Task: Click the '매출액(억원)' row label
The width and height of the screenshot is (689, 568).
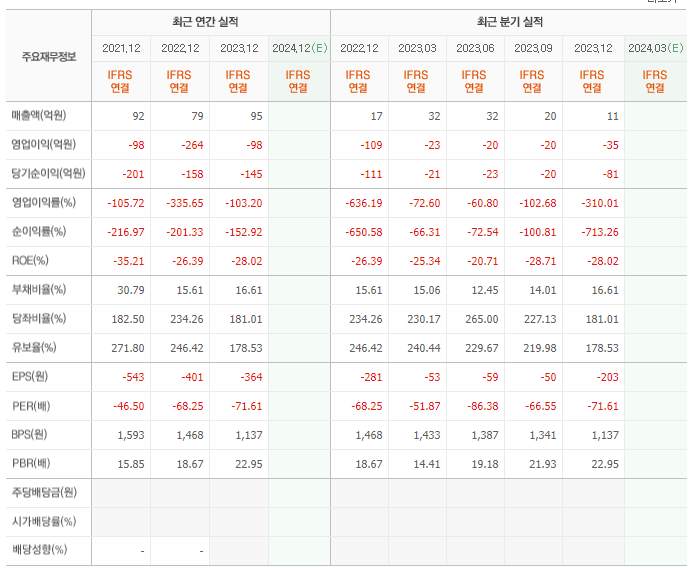Action: 39,116
